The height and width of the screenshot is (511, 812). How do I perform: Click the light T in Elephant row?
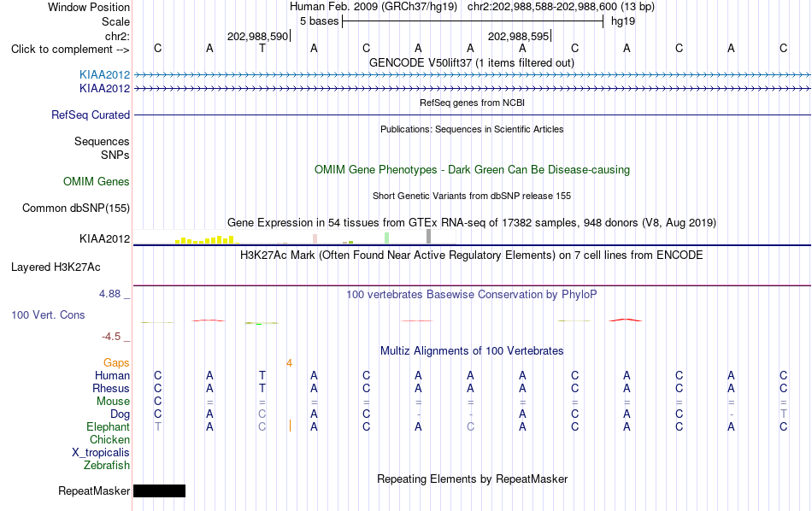pyautogui.click(x=158, y=427)
